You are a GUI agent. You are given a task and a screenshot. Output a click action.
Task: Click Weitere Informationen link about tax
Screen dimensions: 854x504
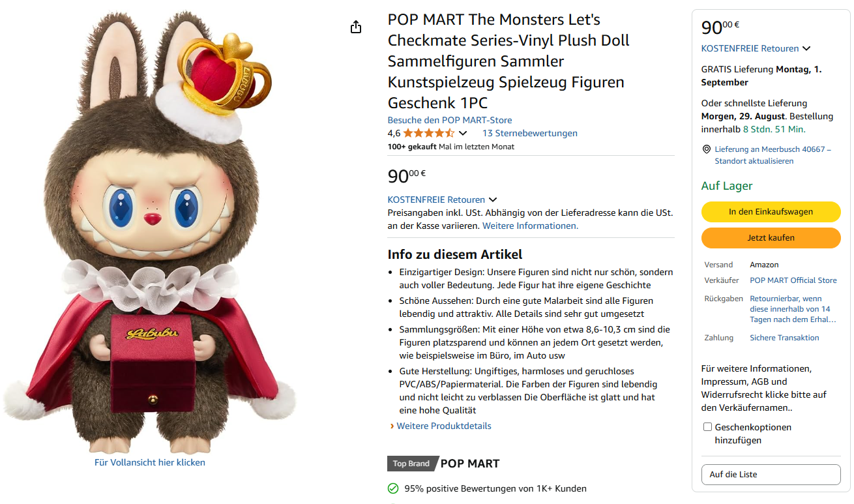click(530, 226)
